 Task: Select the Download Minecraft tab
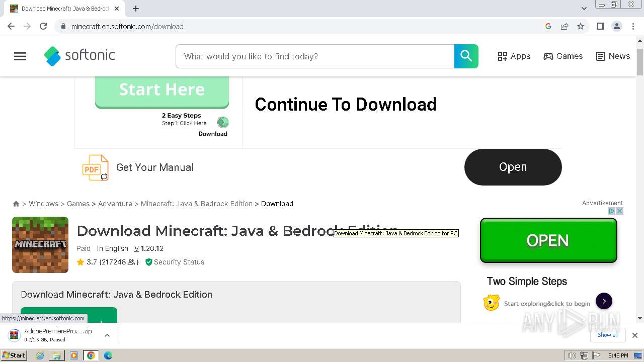(x=65, y=9)
